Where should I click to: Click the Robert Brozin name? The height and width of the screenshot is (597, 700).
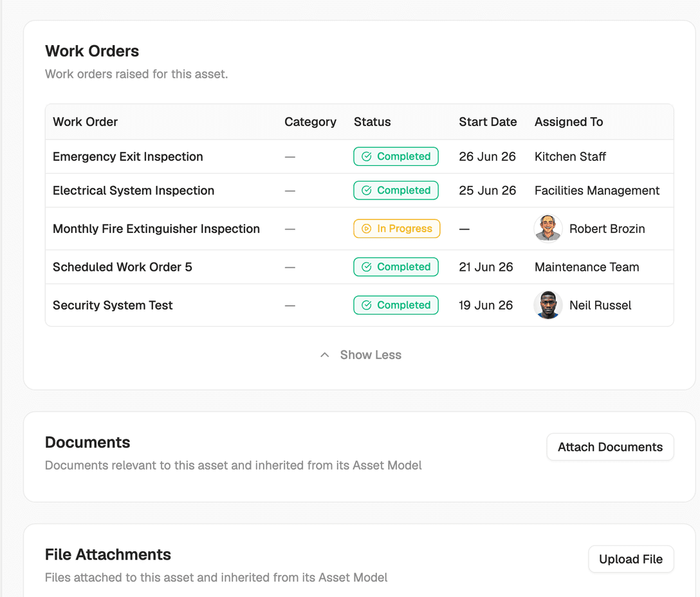(607, 228)
